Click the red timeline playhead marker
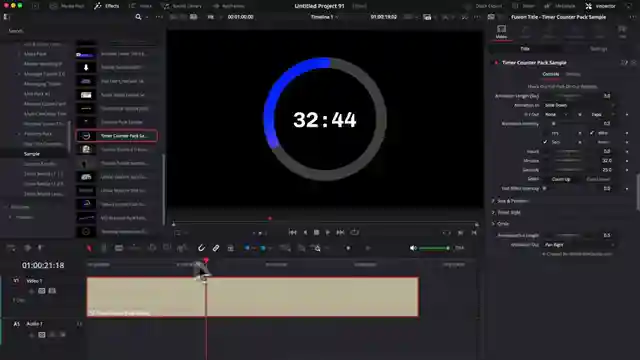The width and height of the screenshot is (640, 360). pos(206,260)
